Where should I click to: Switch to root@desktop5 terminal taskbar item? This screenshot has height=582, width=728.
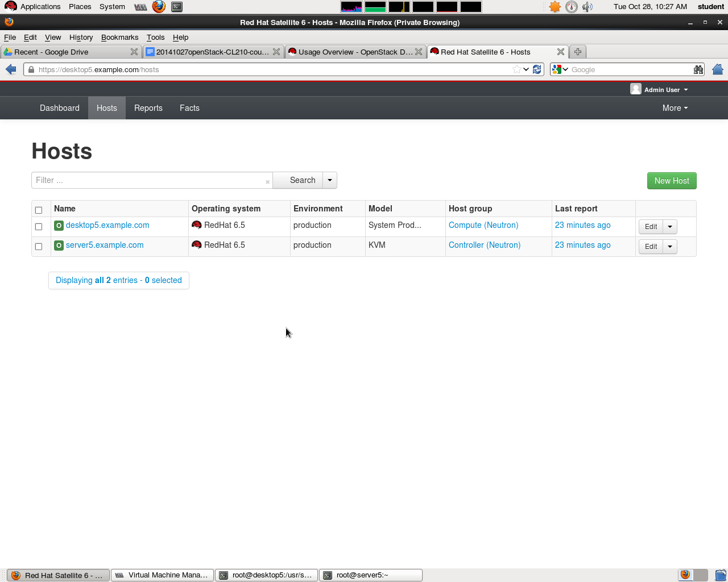[x=266, y=575]
